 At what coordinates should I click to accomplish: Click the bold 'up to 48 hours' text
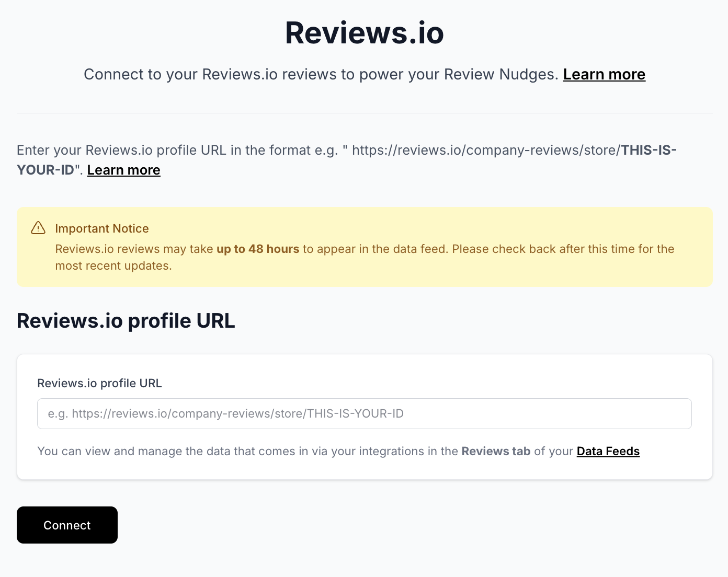coord(258,249)
